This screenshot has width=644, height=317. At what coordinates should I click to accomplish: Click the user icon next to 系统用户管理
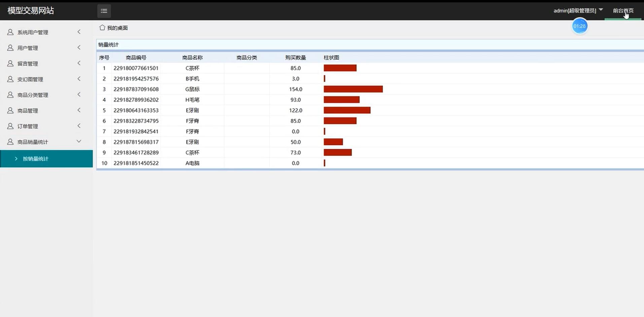pos(10,32)
